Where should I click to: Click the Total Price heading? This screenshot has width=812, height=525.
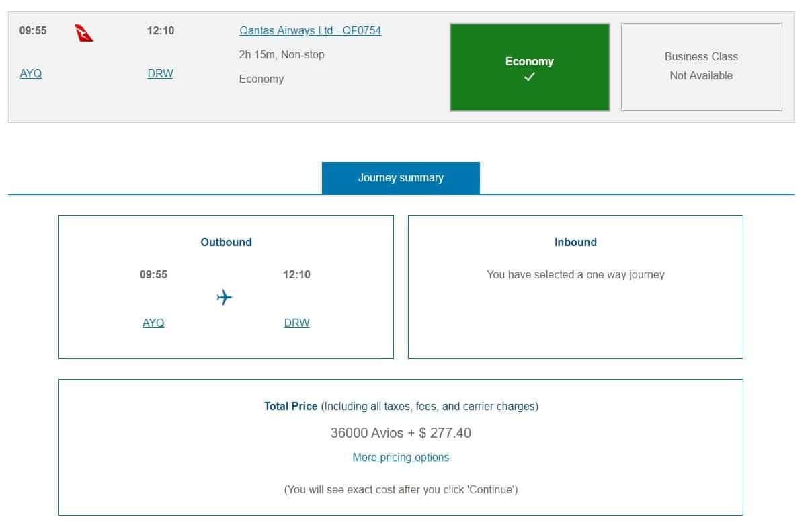(x=290, y=406)
